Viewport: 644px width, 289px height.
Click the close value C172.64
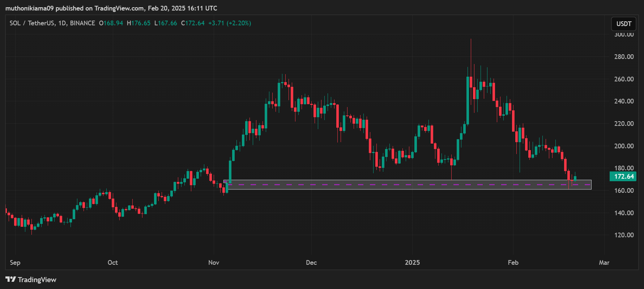coord(193,23)
